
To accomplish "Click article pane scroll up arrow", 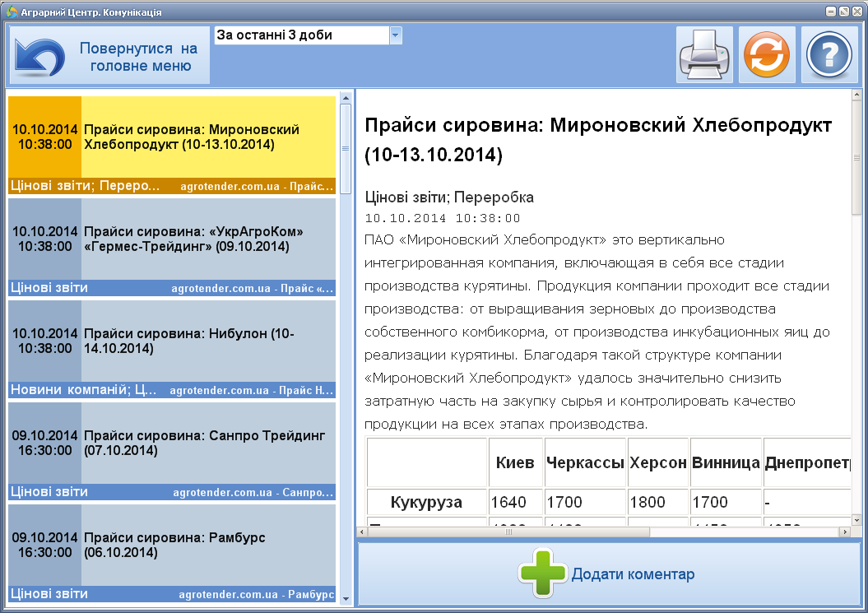I will pos(856,95).
